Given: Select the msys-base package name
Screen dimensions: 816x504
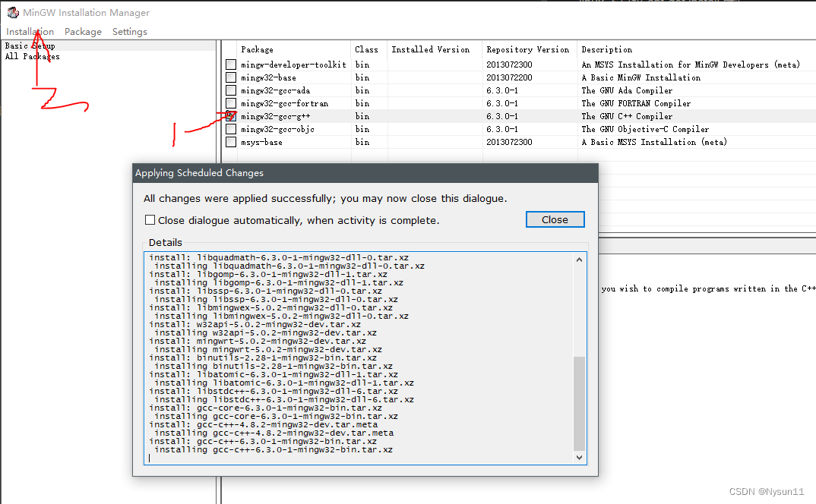Looking at the screenshot, I should point(262,142).
